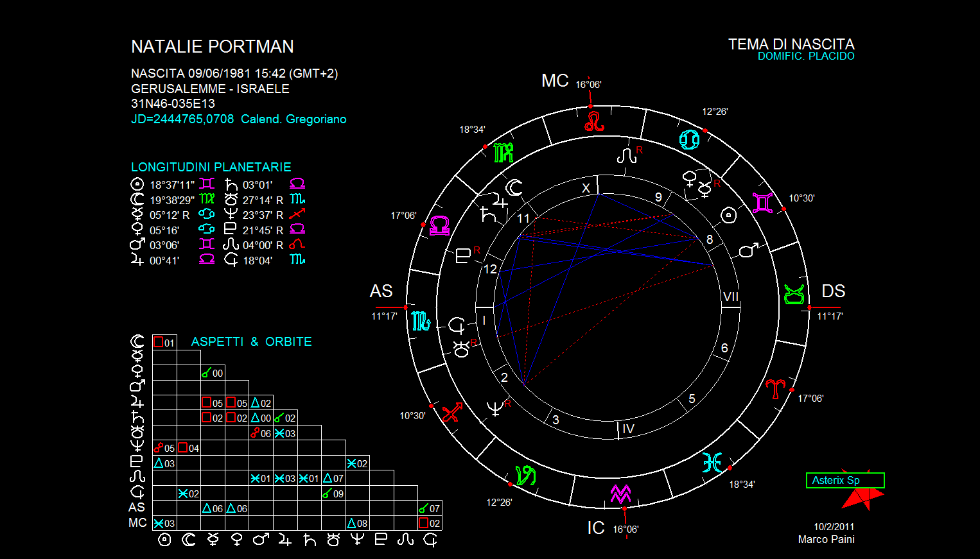Click the house VII label in the wheel
The image size is (980, 559).
click(731, 297)
